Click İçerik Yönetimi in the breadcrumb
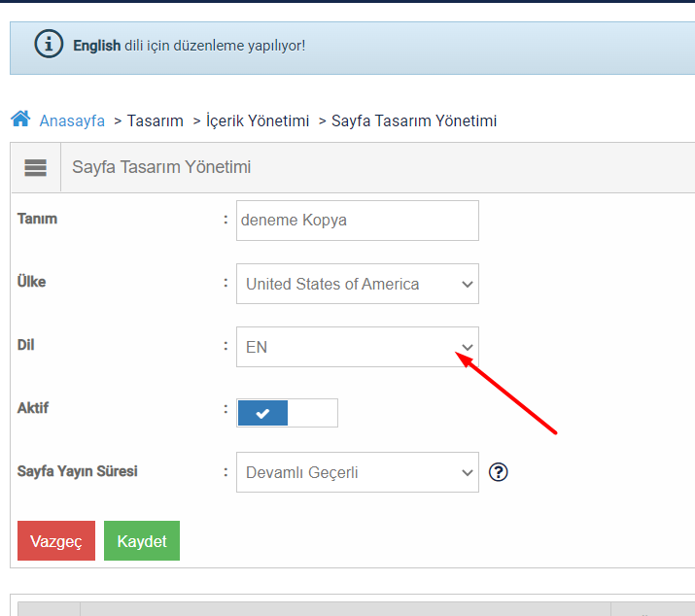Screen dimensions: 695x616 [258, 120]
